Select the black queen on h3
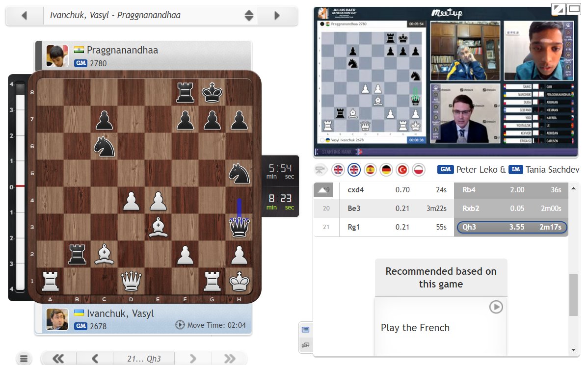This screenshot has height=365, width=588. 239,227
